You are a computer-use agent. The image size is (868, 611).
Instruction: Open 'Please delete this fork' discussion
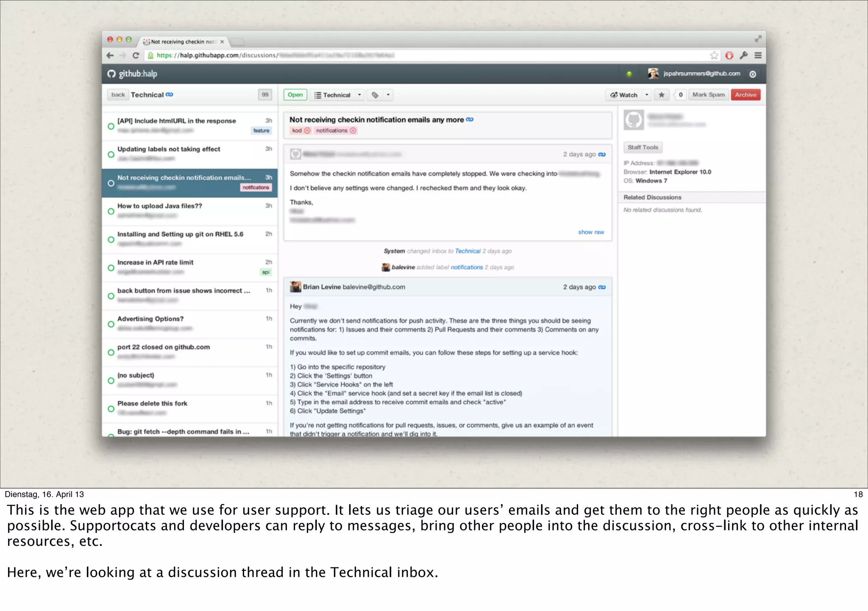[x=190, y=409]
